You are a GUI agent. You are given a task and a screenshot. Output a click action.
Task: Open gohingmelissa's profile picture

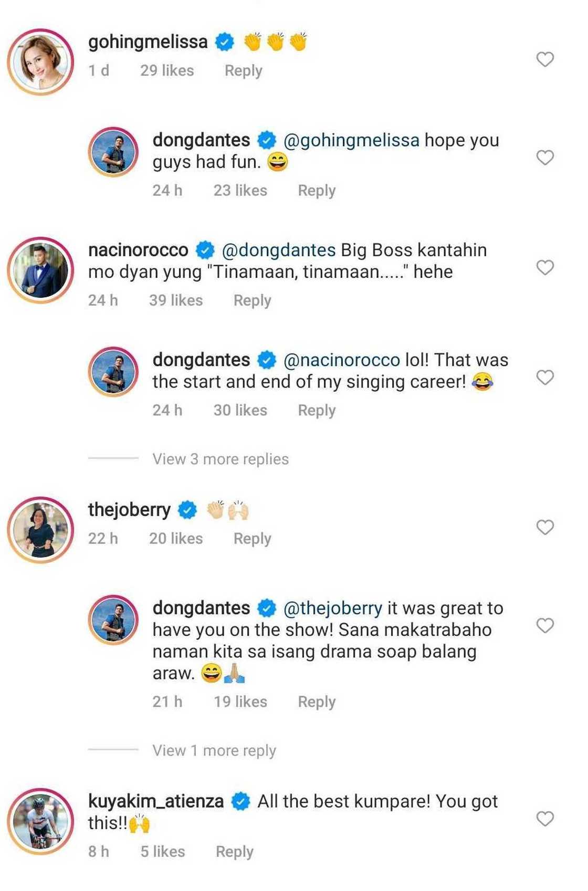(40, 62)
